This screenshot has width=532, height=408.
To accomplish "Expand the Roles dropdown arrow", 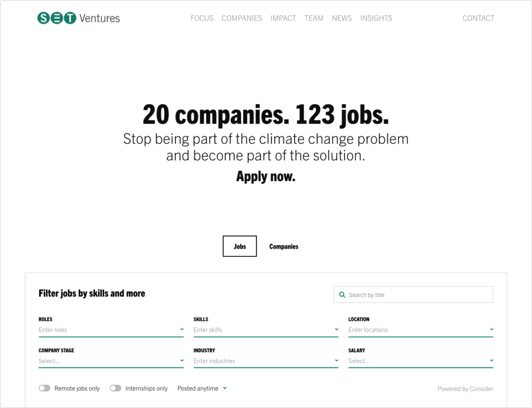I will (x=182, y=329).
